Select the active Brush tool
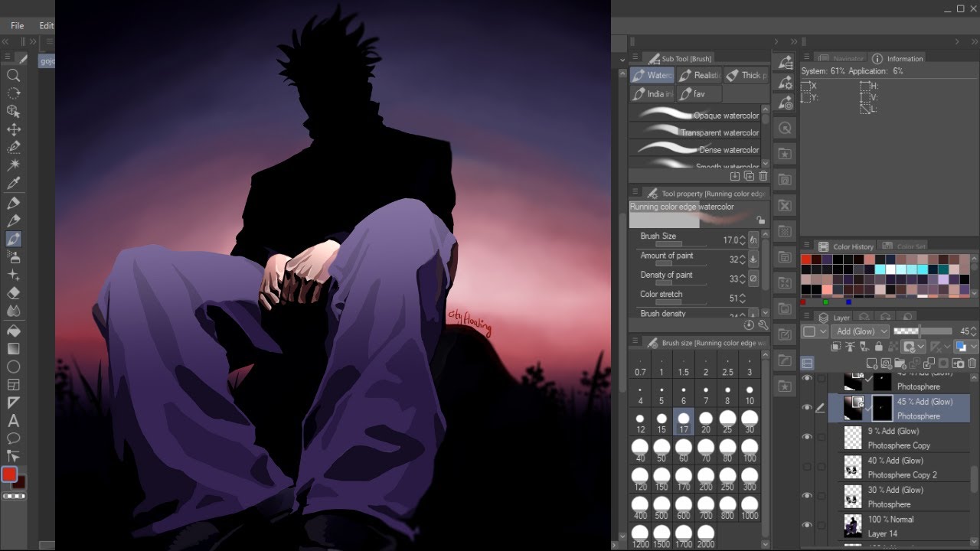Image resolution: width=980 pixels, height=551 pixels. pyautogui.click(x=14, y=240)
